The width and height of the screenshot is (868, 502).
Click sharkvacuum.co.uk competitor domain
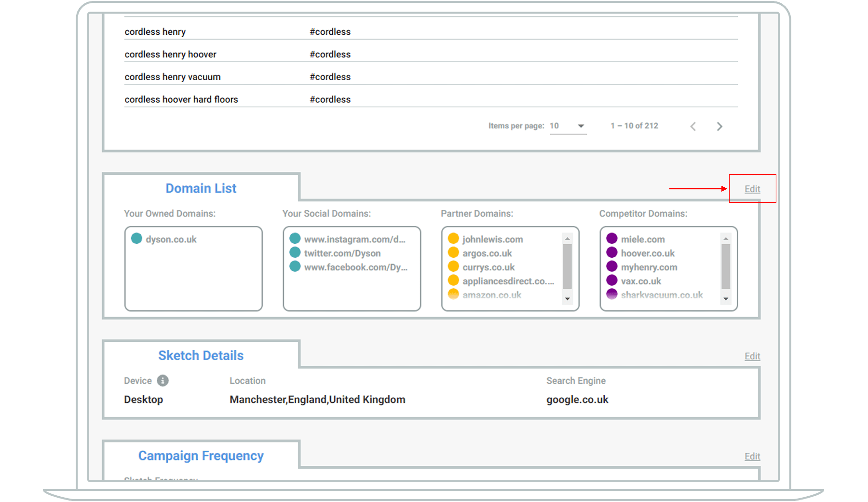662,295
